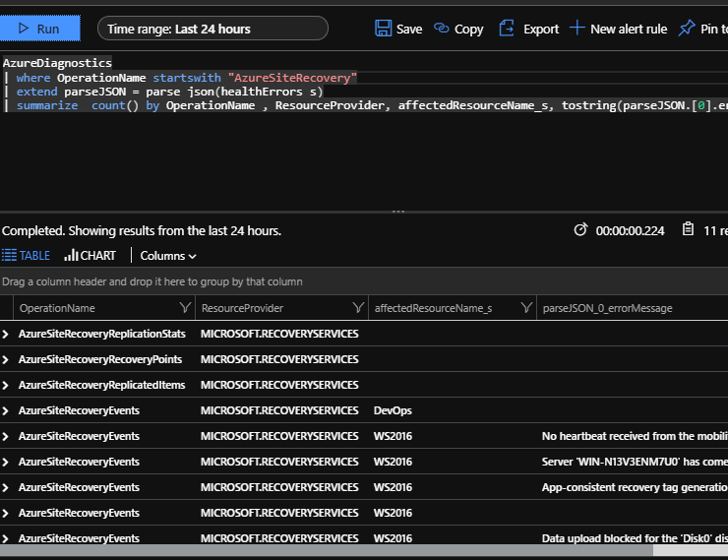Click the Pin to dashboard pin icon

(687, 28)
